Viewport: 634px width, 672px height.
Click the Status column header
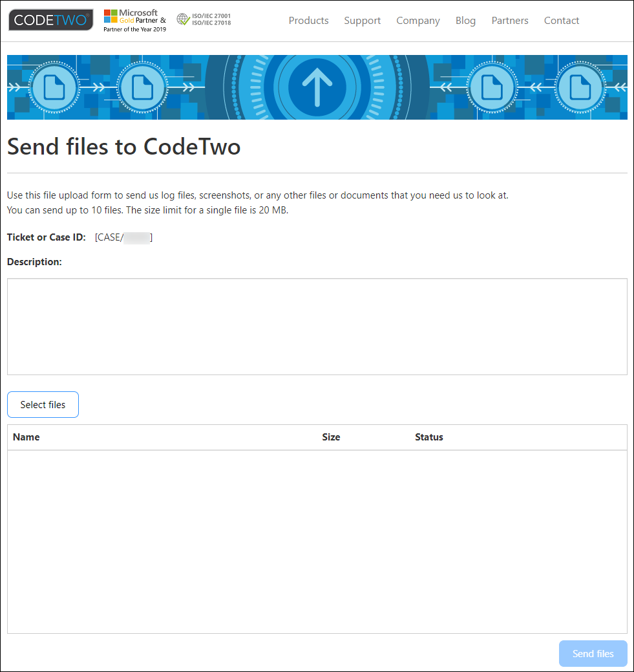coord(429,437)
